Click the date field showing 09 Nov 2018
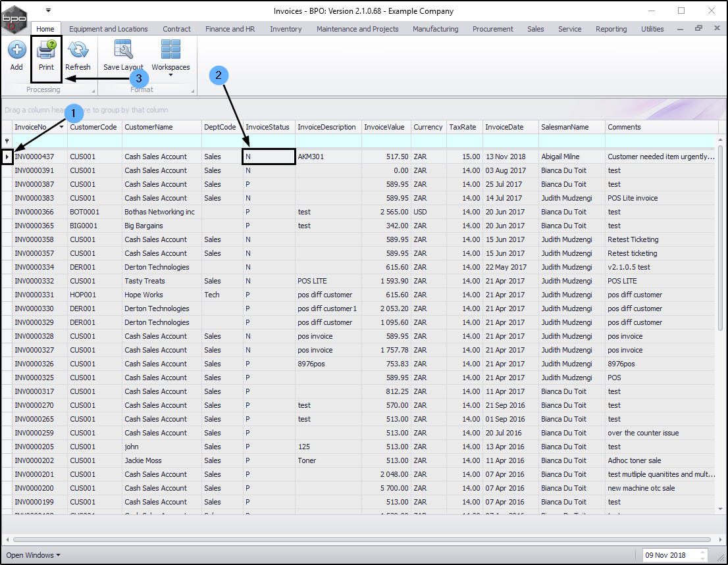This screenshot has height=565, width=728. (671, 555)
